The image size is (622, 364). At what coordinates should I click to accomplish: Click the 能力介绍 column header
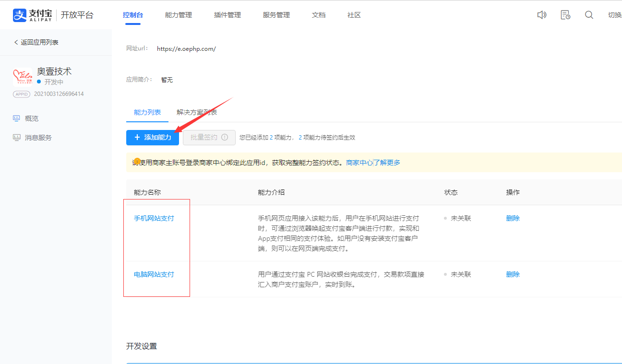tap(271, 192)
